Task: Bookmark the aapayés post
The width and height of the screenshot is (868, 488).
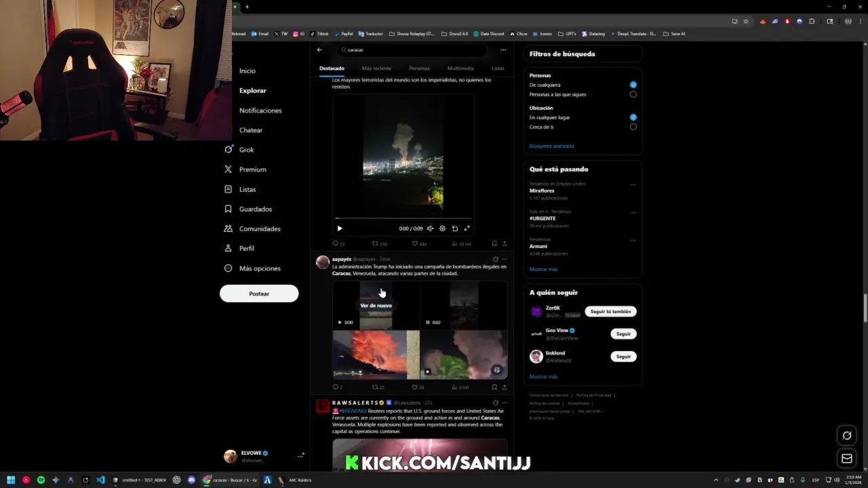Action: [x=494, y=387]
